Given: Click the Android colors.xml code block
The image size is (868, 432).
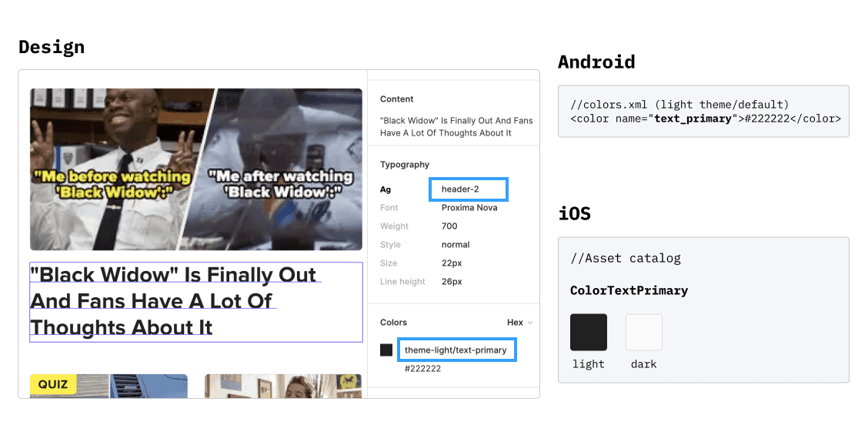Looking at the screenshot, I should pyautogui.click(x=703, y=112).
